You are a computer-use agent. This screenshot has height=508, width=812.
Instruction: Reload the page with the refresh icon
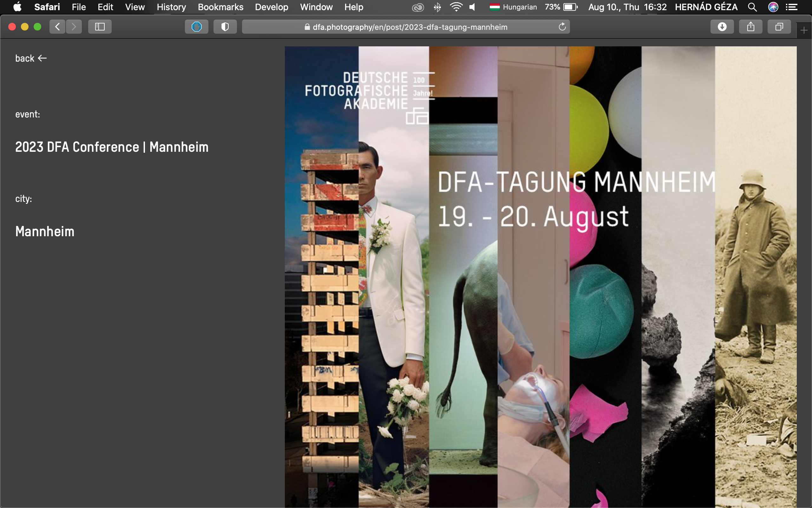562,27
